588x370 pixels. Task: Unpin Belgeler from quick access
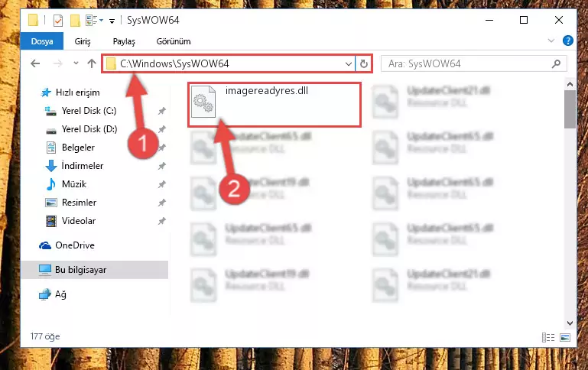coord(161,148)
